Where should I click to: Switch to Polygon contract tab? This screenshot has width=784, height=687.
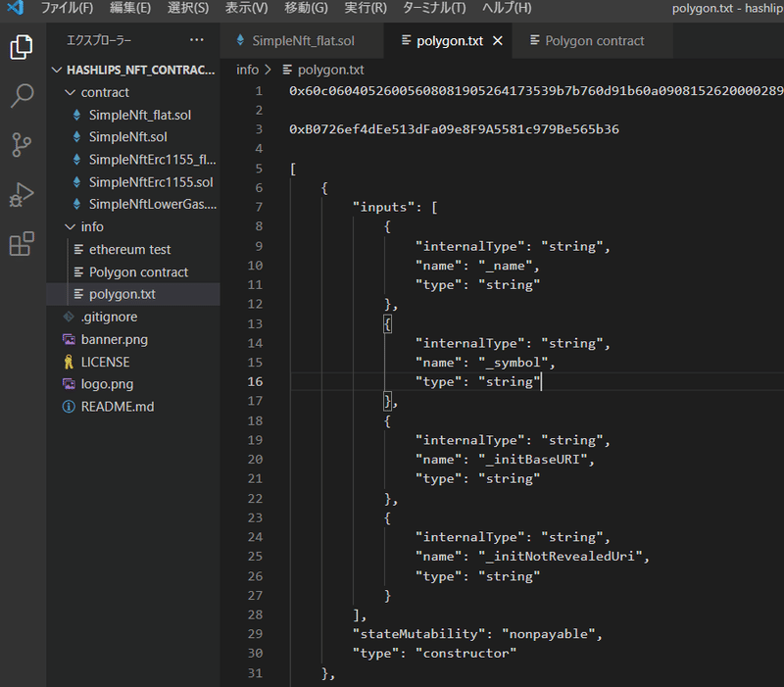tap(593, 40)
